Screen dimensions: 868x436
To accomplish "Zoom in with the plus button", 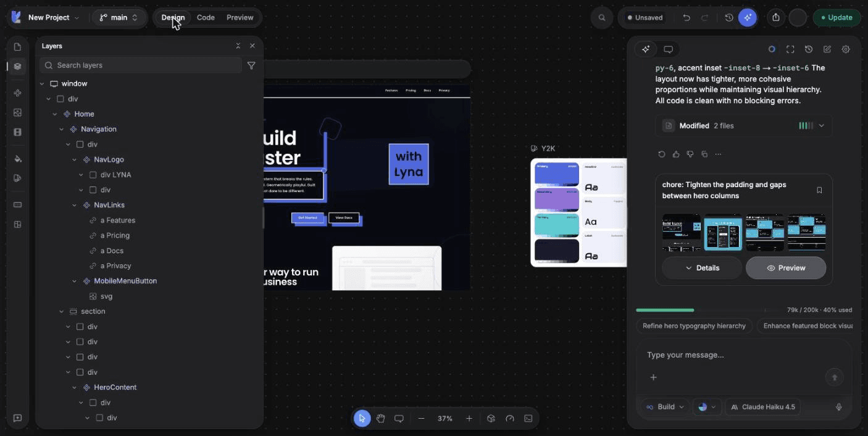I will click(x=469, y=418).
